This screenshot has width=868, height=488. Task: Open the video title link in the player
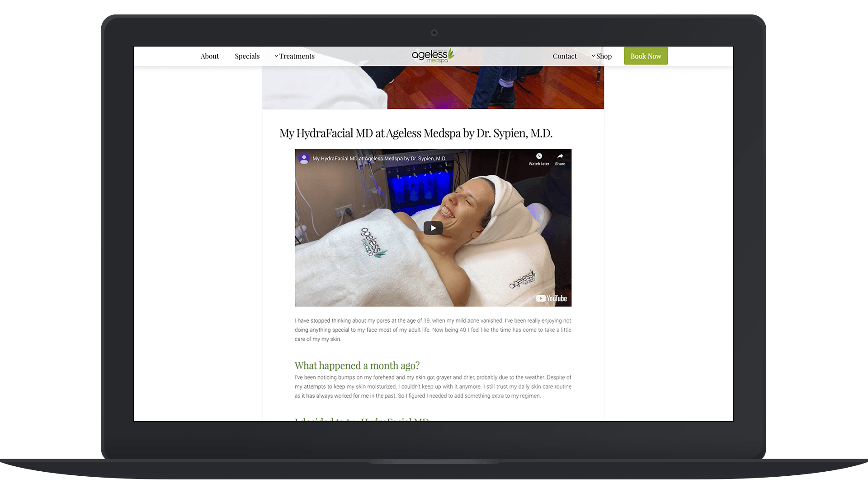click(379, 159)
